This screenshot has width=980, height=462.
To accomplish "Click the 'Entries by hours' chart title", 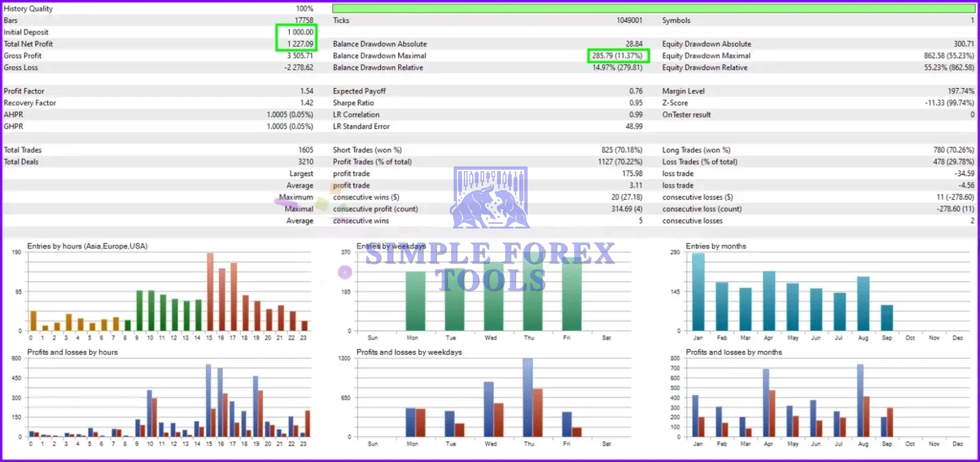I will tap(87, 246).
